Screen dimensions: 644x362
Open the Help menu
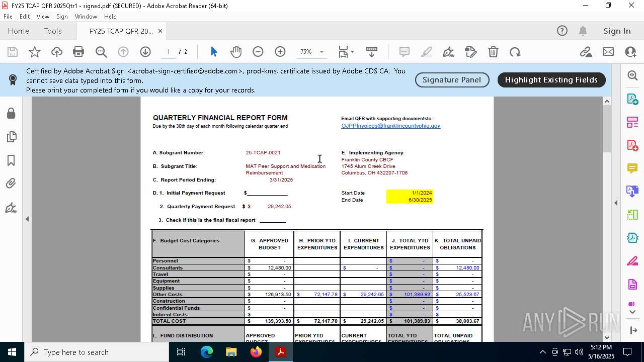pos(110,17)
